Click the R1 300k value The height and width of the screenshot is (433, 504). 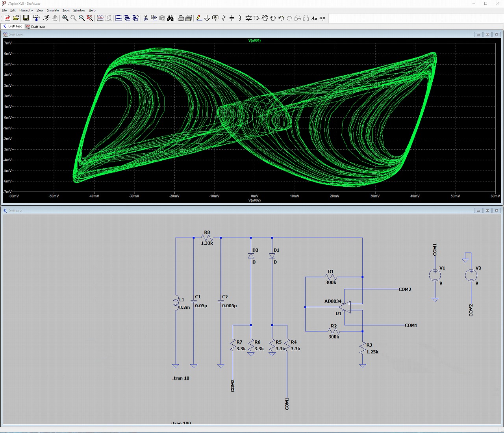pos(331,282)
